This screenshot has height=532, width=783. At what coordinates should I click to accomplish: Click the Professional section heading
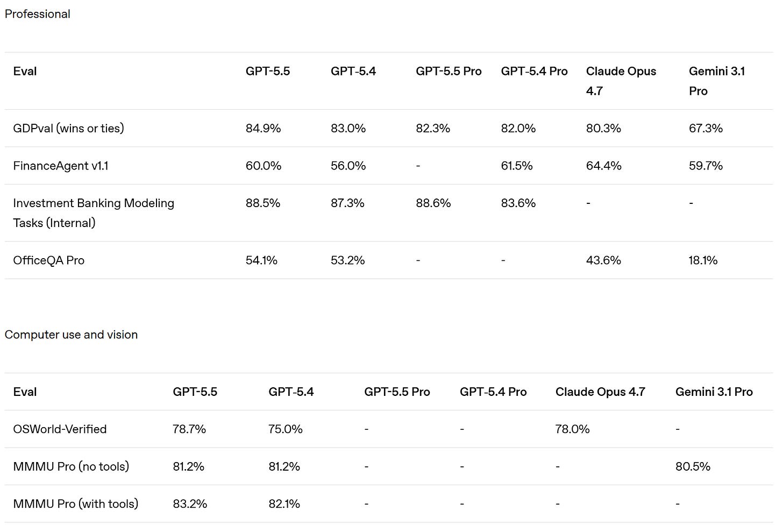pyautogui.click(x=37, y=14)
